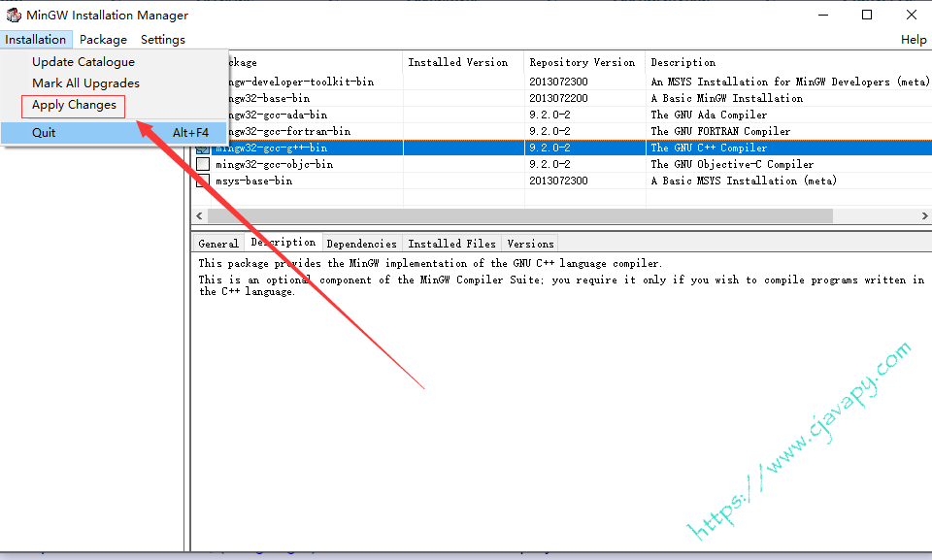The width and height of the screenshot is (932, 560).
Task: Tick the mingw32-gcc-objc-bin checkbox
Action: point(203,164)
